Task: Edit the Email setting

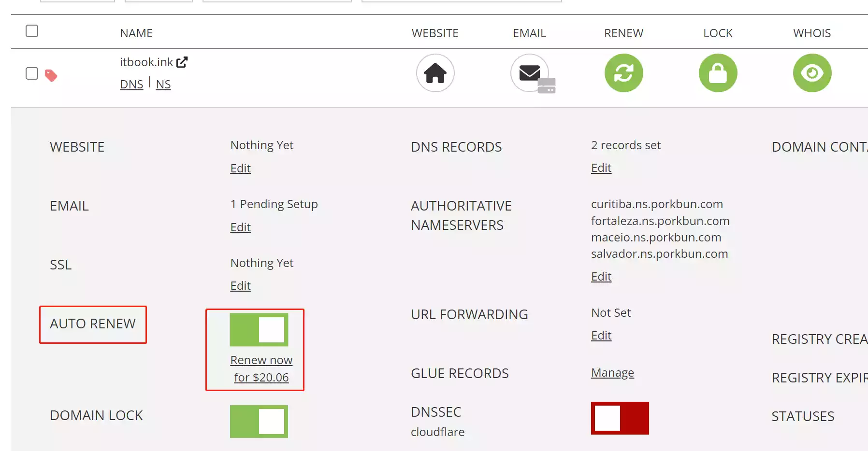Action: click(240, 227)
